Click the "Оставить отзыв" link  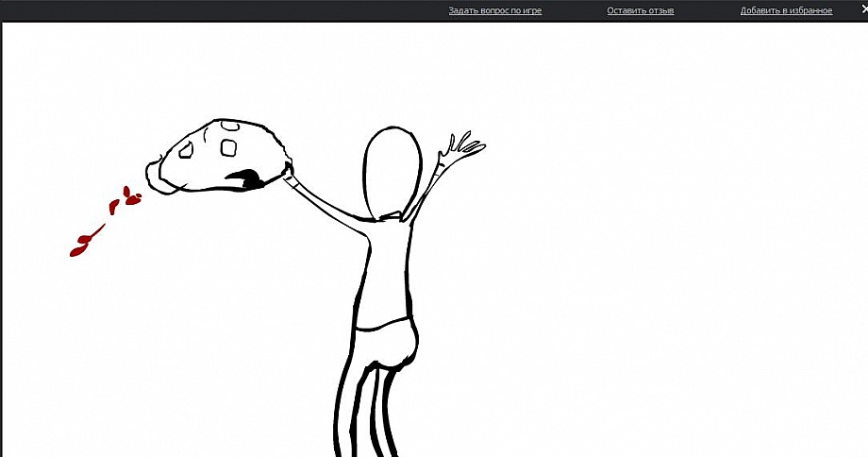pos(641,10)
